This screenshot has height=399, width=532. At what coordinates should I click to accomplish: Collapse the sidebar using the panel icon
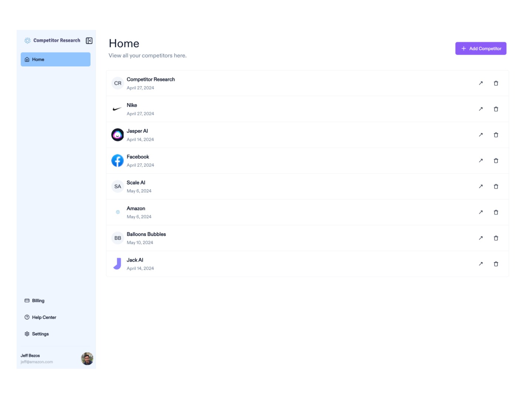coord(89,41)
